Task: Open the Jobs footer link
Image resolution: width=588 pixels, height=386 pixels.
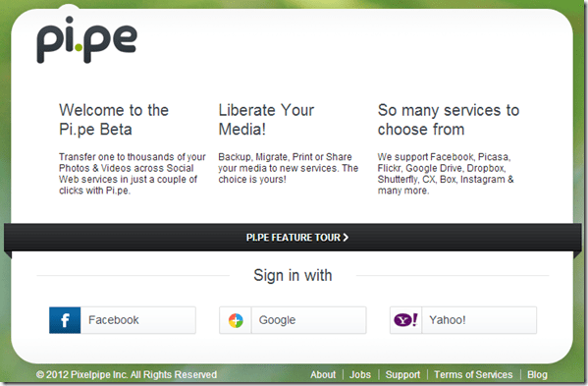Action: click(360, 375)
